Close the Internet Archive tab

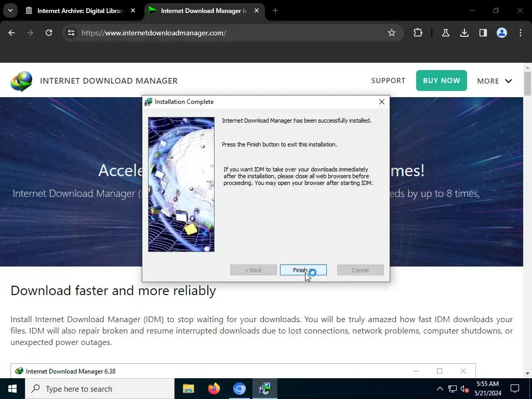(133, 11)
